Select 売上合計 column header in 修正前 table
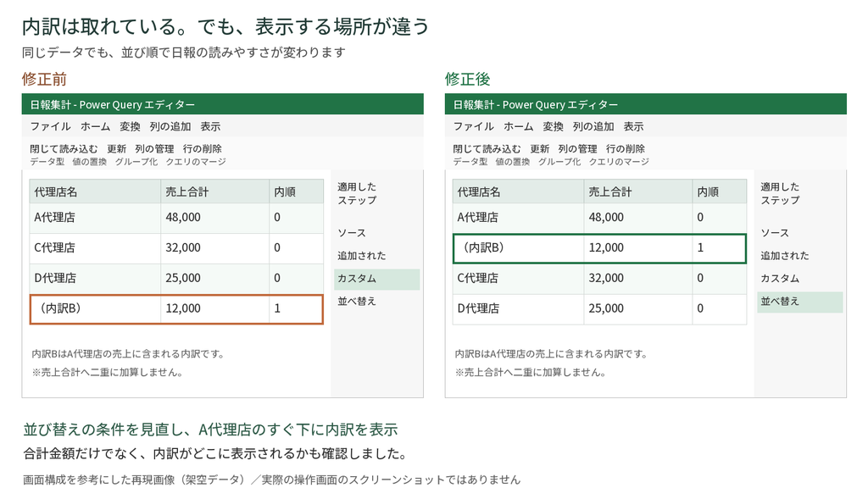Screen dimensions: 868x499 (x=215, y=191)
